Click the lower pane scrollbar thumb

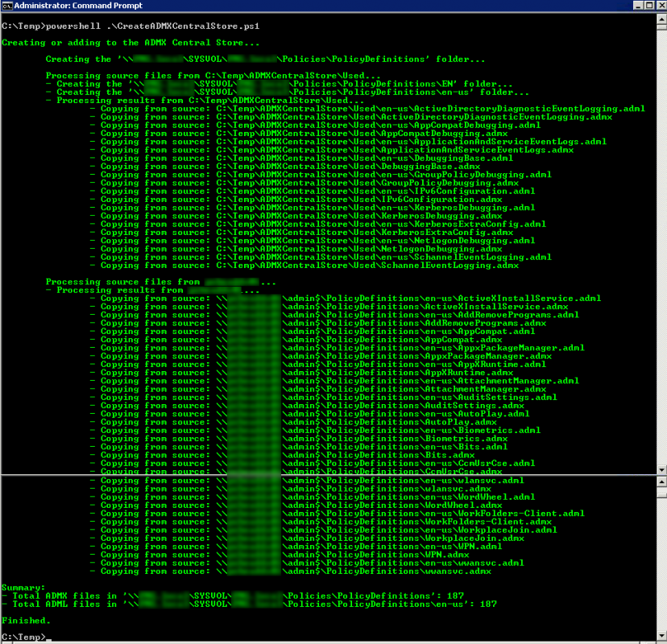661,495
